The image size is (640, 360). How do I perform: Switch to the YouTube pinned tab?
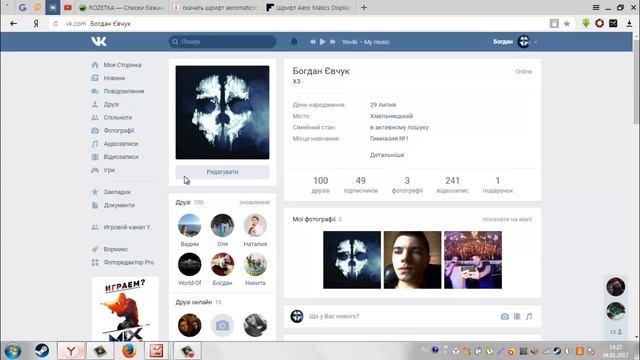[x=68, y=7]
